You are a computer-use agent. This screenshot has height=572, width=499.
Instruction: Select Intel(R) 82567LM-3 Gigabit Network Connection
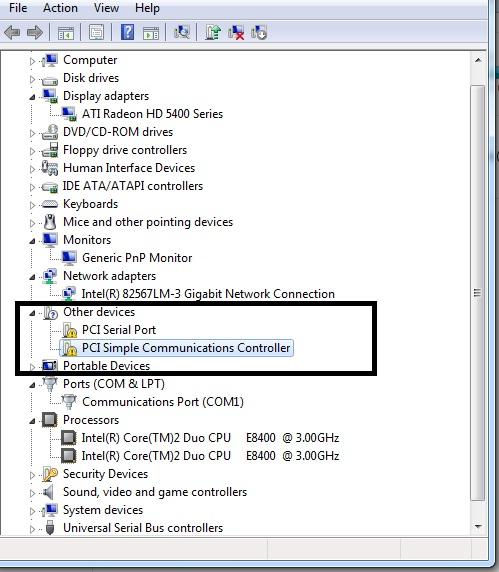[208, 294]
